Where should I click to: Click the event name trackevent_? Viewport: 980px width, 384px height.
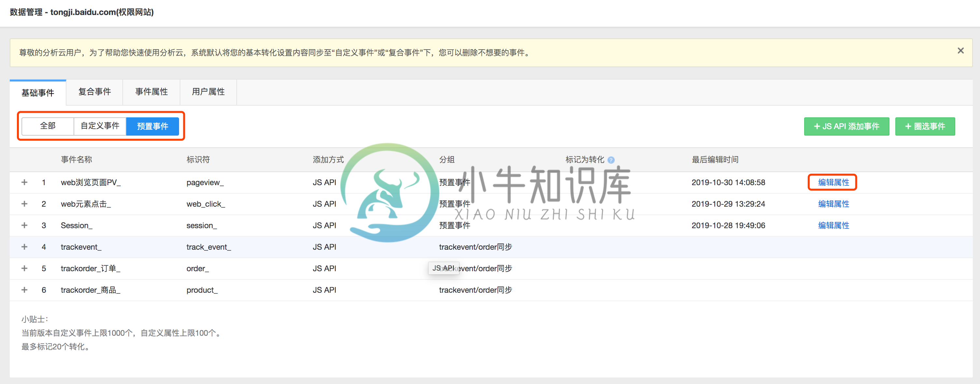[81, 247]
